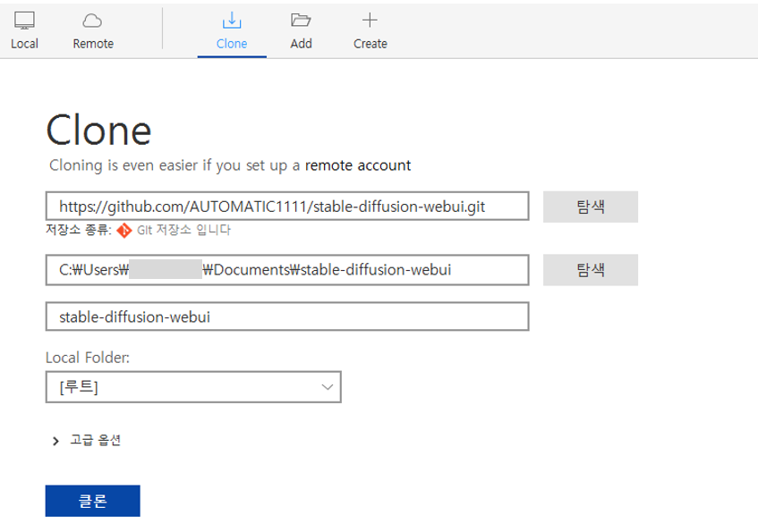Click 탐색 button next to the URL field
This screenshot has width=758, height=532.
tap(591, 207)
